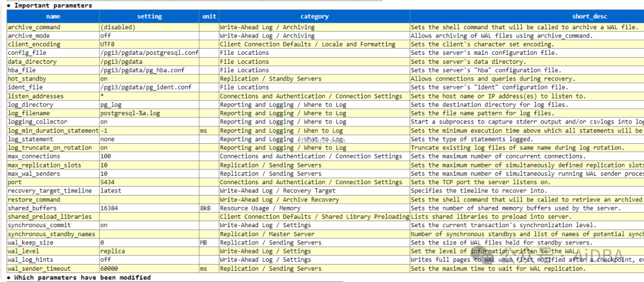Click the 'none' setting value
Viewport: 644px width, 282px height.
(x=107, y=139)
